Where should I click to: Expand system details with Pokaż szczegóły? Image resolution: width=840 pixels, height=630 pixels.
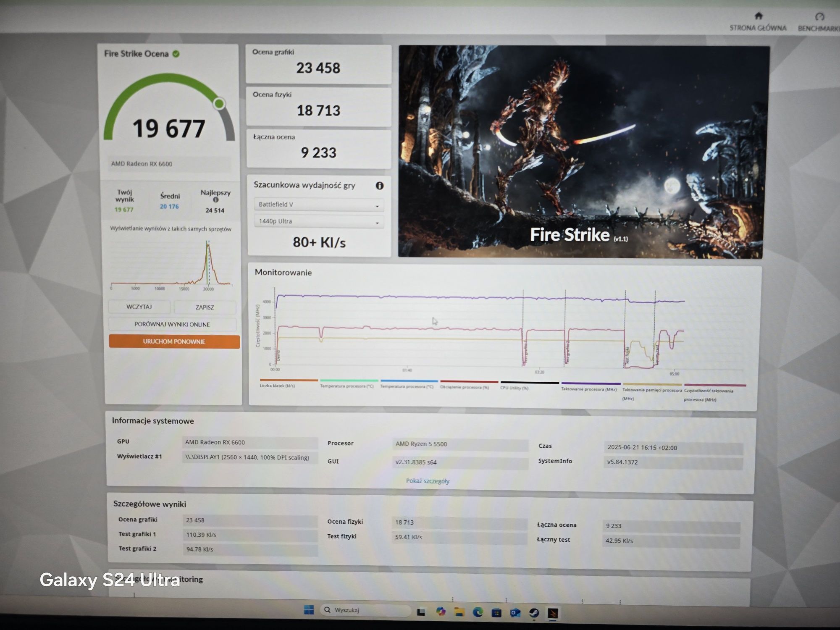click(428, 481)
